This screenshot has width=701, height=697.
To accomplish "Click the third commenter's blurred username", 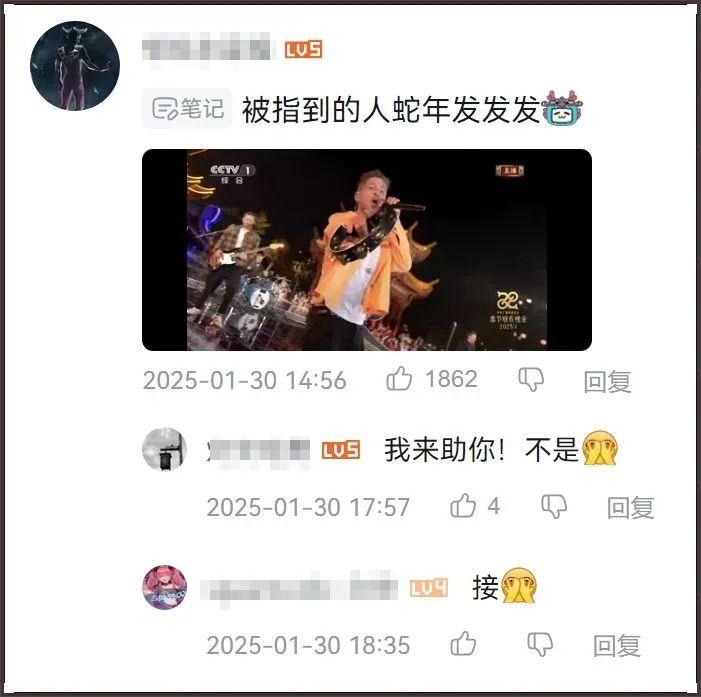I will tap(299, 588).
